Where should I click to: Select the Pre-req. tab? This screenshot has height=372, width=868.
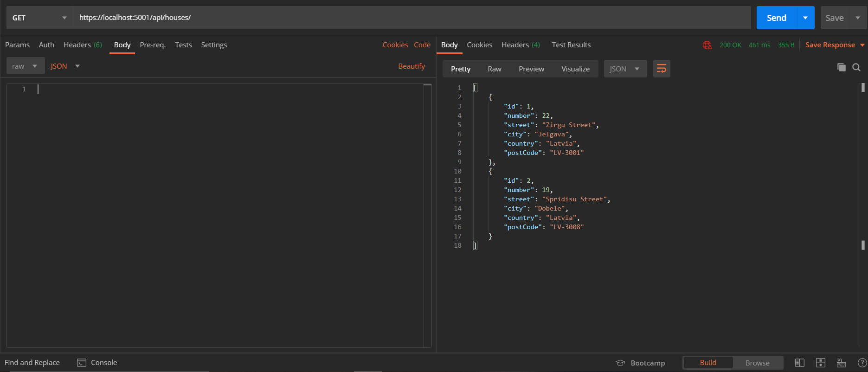pyautogui.click(x=153, y=45)
